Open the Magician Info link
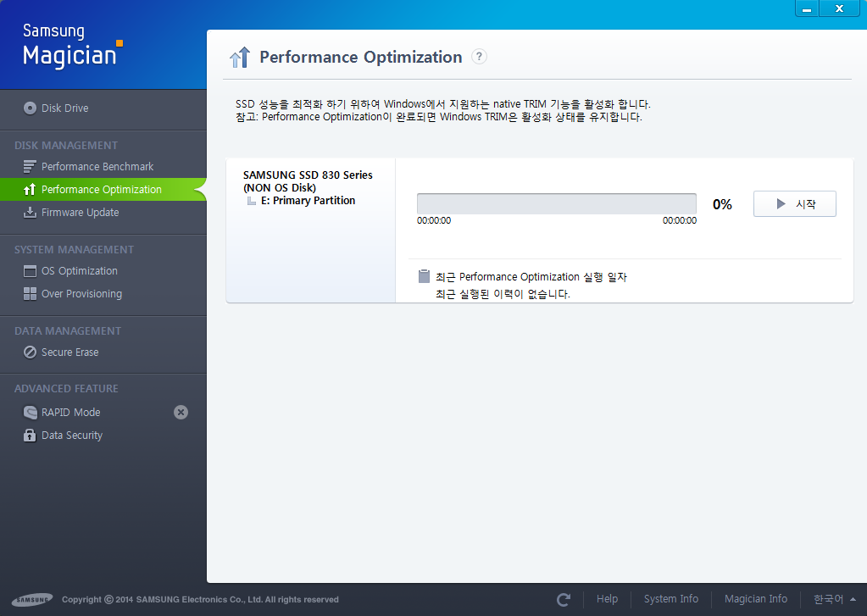Screen dimensions: 867x616 755,599
